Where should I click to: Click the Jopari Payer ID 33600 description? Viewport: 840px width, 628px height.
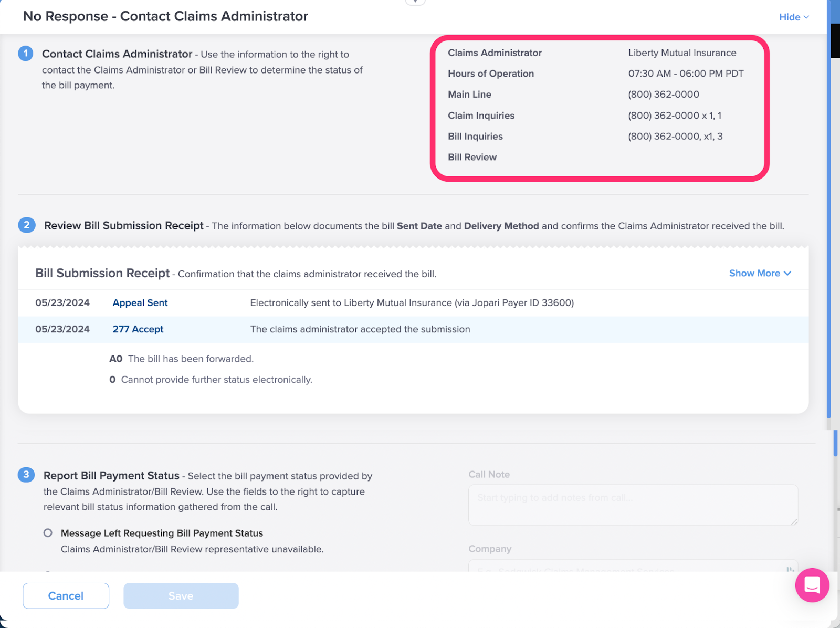[x=412, y=303]
